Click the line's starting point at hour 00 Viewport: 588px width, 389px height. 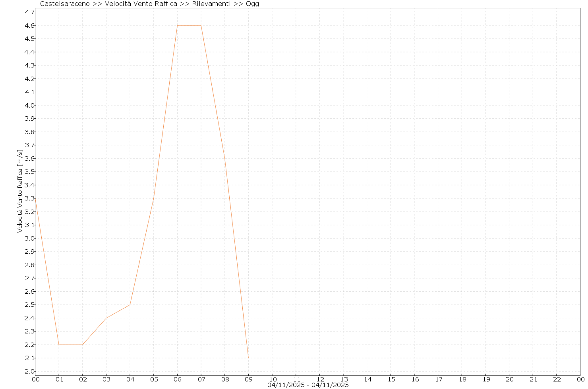[35, 198]
